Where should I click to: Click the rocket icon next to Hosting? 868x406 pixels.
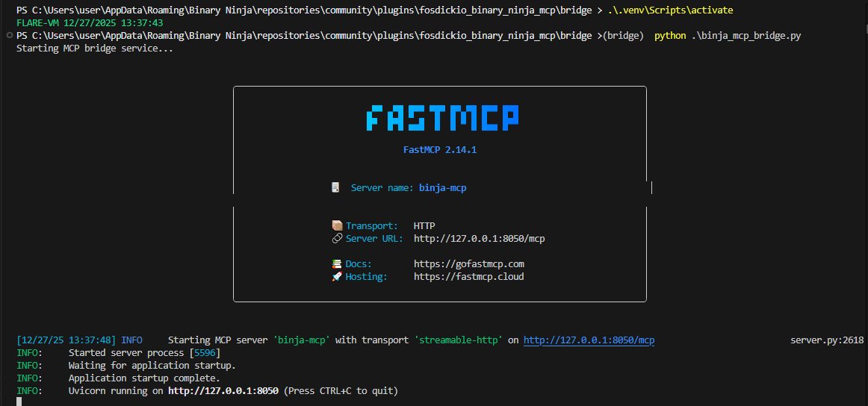(x=337, y=277)
